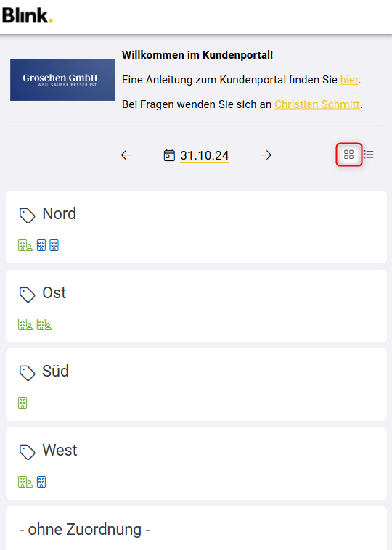This screenshot has width=392, height=550.
Task: Open the calendar icon date picker
Action: tap(169, 155)
